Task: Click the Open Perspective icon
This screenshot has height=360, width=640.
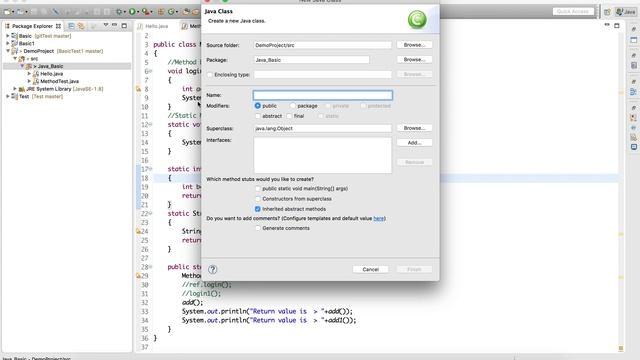Action: [x=607, y=12]
